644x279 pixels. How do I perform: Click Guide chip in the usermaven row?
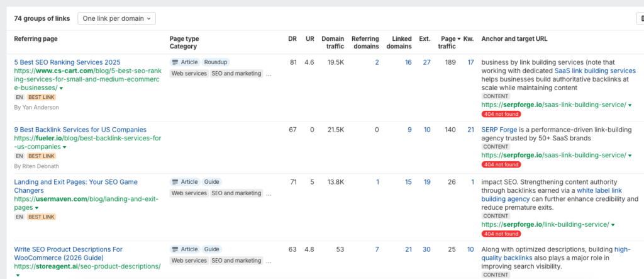(212, 182)
